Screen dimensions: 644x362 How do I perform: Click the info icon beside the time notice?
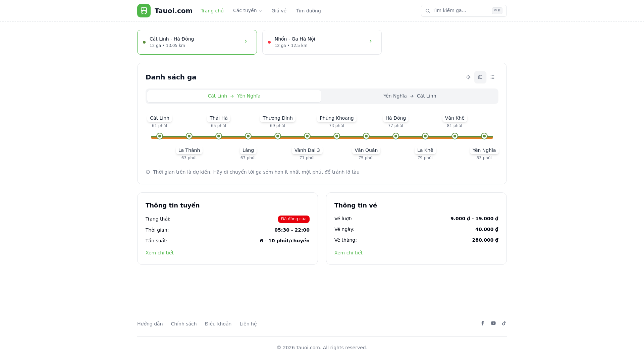(x=148, y=172)
